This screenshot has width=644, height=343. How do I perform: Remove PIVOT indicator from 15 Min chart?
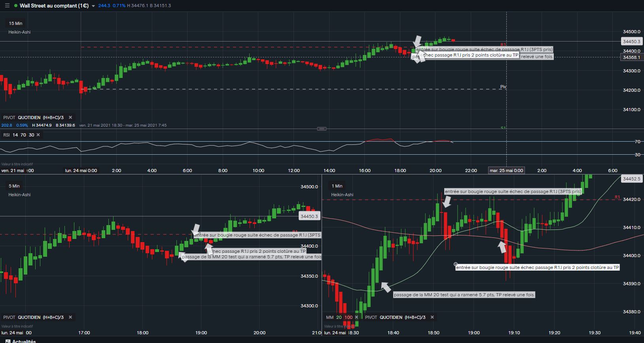click(70, 117)
